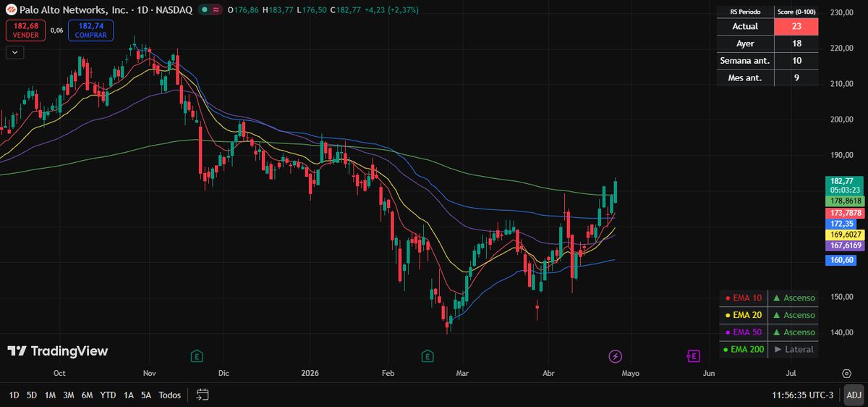The image size is (868, 407).
Task: Click the 140,00 price scale label
Action: tap(841, 333)
